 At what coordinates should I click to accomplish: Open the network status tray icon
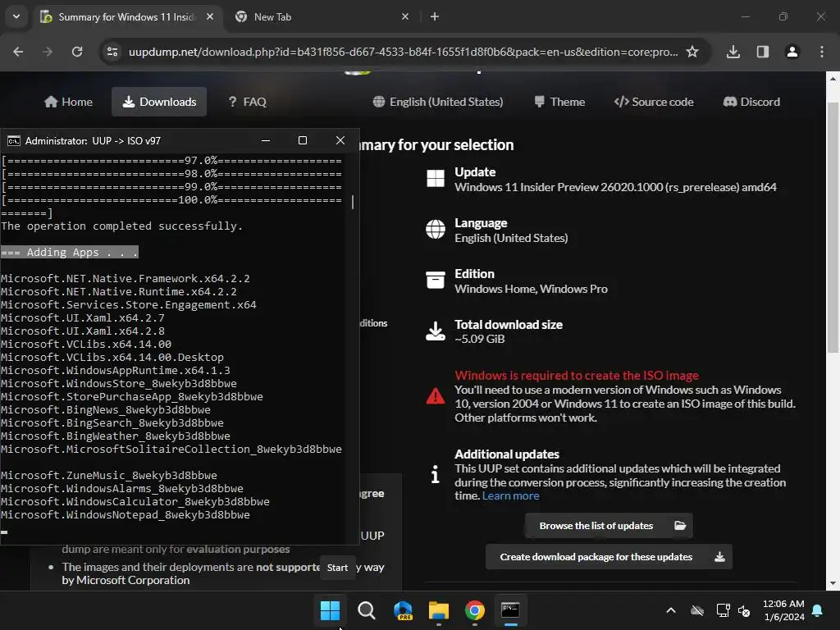pos(724,610)
